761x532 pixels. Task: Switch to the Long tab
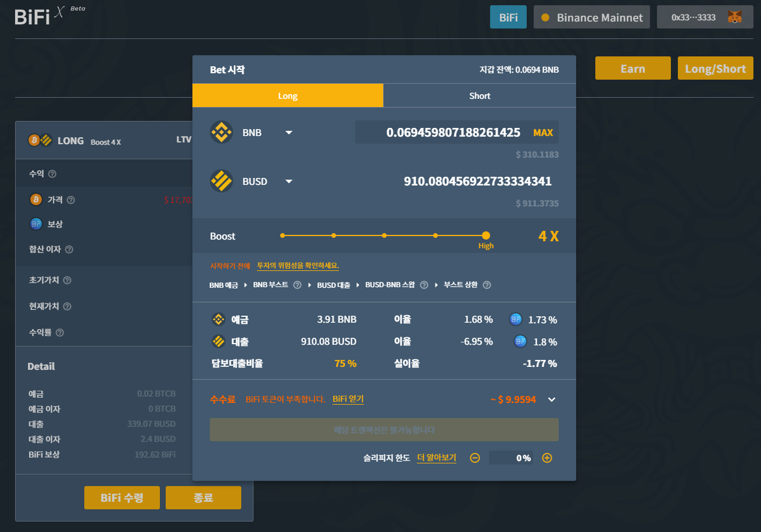tap(288, 95)
